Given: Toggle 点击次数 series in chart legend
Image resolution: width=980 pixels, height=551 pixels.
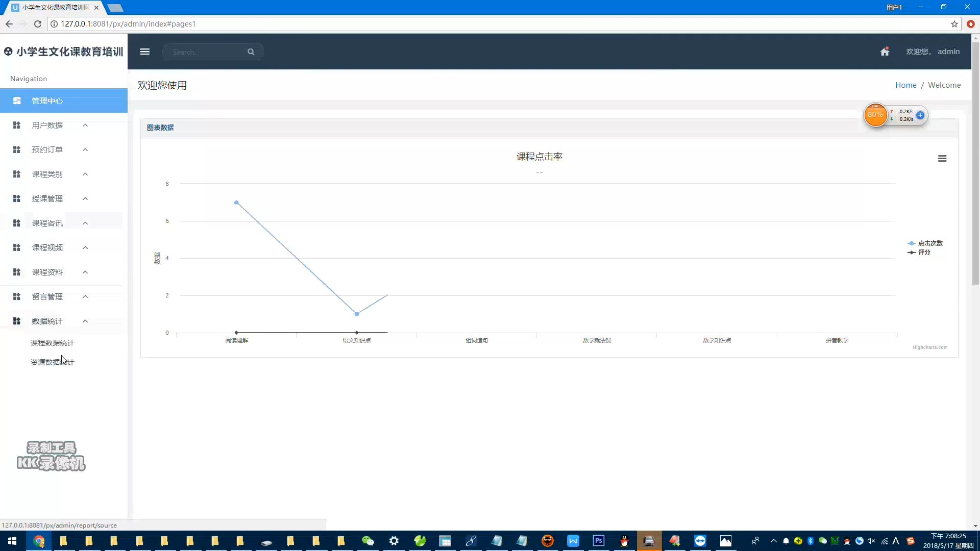Looking at the screenshot, I should pos(925,243).
